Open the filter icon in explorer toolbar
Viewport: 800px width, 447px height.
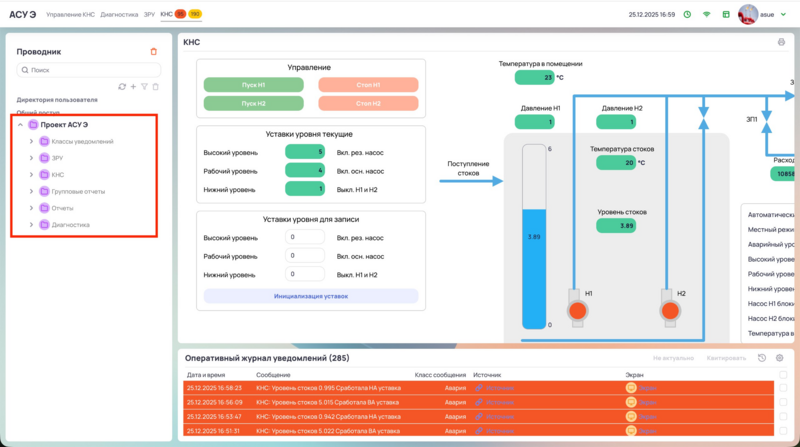tap(144, 87)
